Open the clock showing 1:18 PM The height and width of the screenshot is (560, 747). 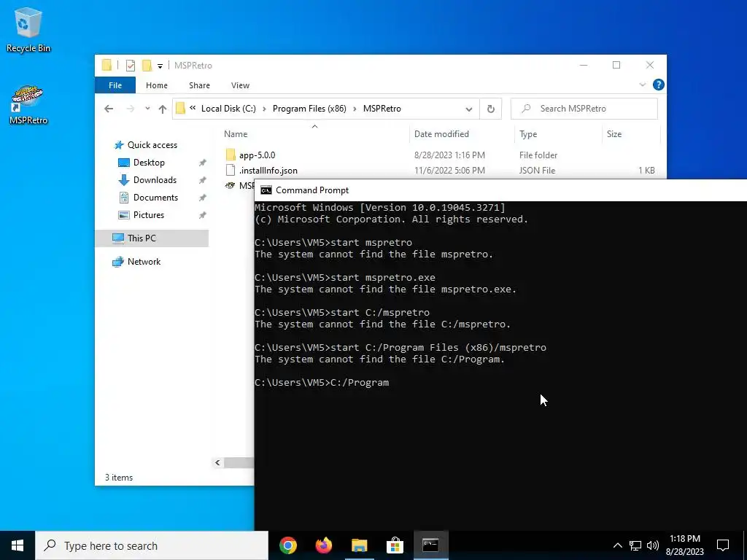point(684,545)
